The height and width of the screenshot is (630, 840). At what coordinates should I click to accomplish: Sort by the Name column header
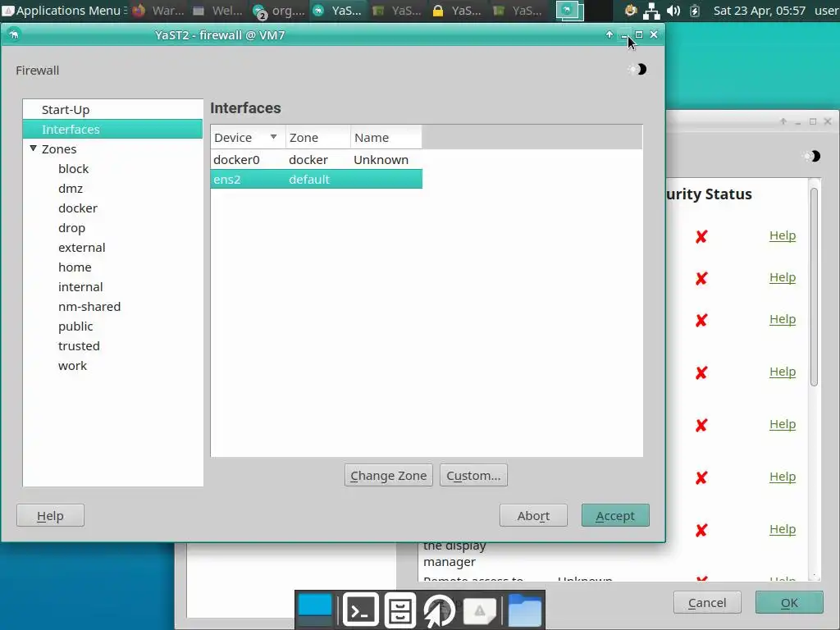(386, 138)
